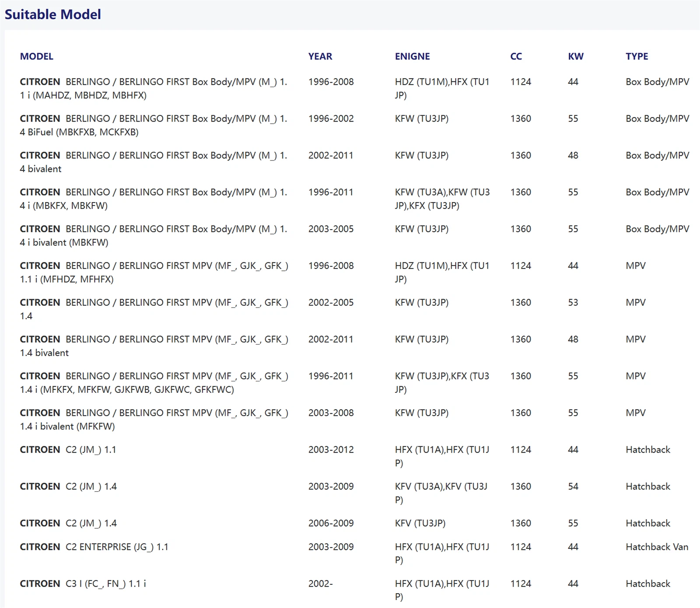Click KW value 53 in MPV 1.4 row
This screenshot has height=608, width=700.
(573, 302)
